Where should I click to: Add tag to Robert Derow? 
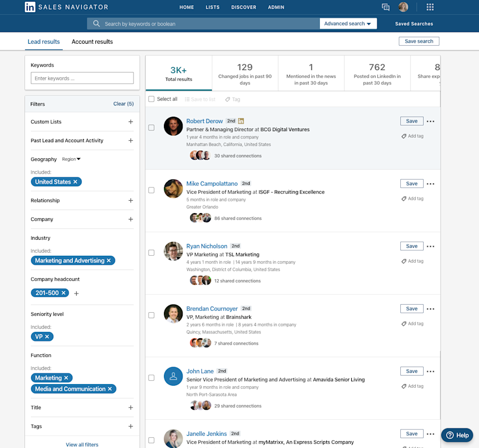click(412, 136)
